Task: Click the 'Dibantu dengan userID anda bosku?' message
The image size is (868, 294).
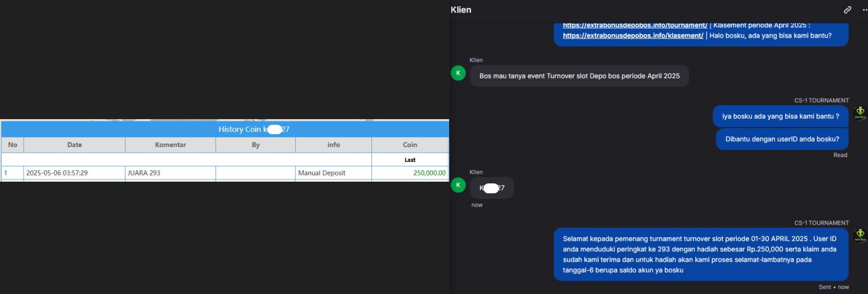Action: pyautogui.click(x=782, y=139)
